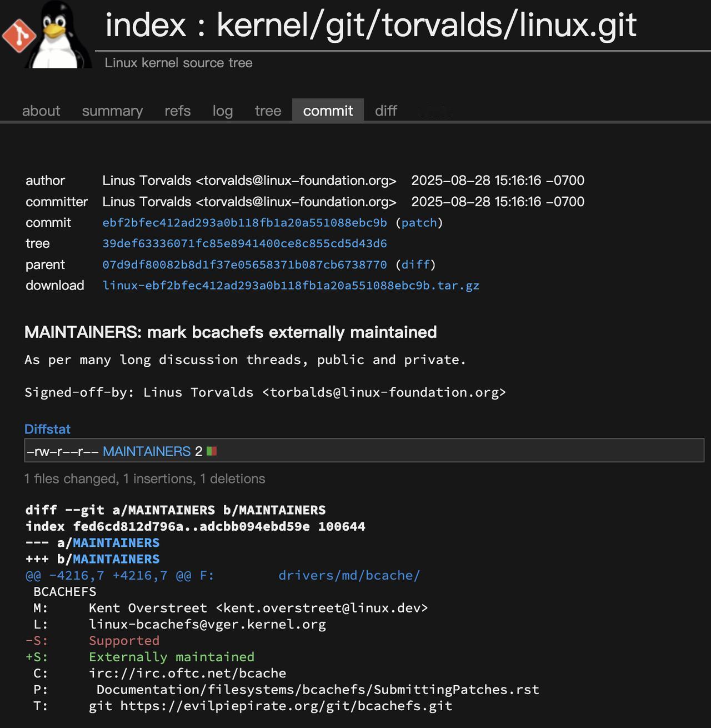711x728 pixels.
Task: Open the Diffstat link
Action: coord(47,429)
